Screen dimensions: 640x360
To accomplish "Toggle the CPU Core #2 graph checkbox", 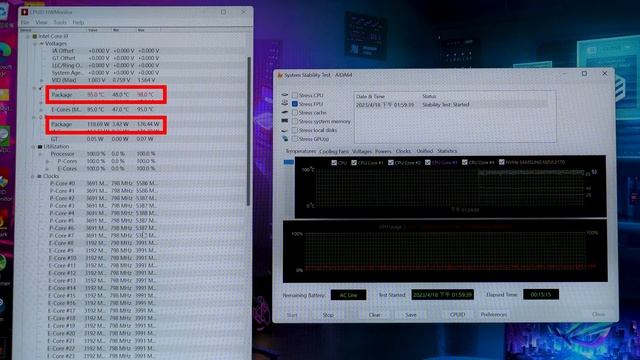I will point(391,162).
